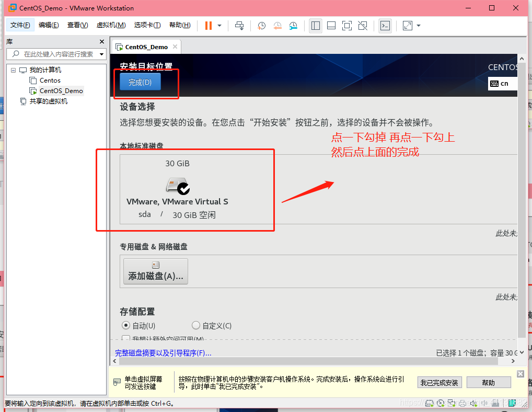Toggle the library sidebar view
Screen dimensions: 532x412
[316, 26]
